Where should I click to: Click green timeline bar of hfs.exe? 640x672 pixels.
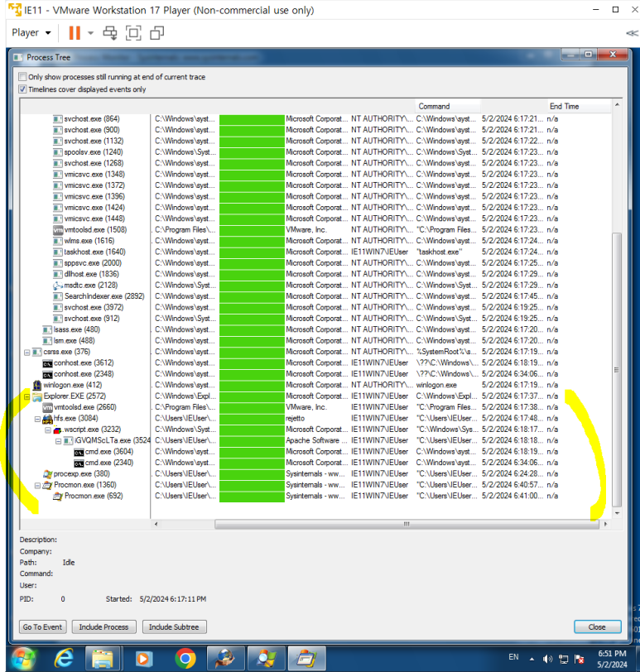[x=252, y=418]
